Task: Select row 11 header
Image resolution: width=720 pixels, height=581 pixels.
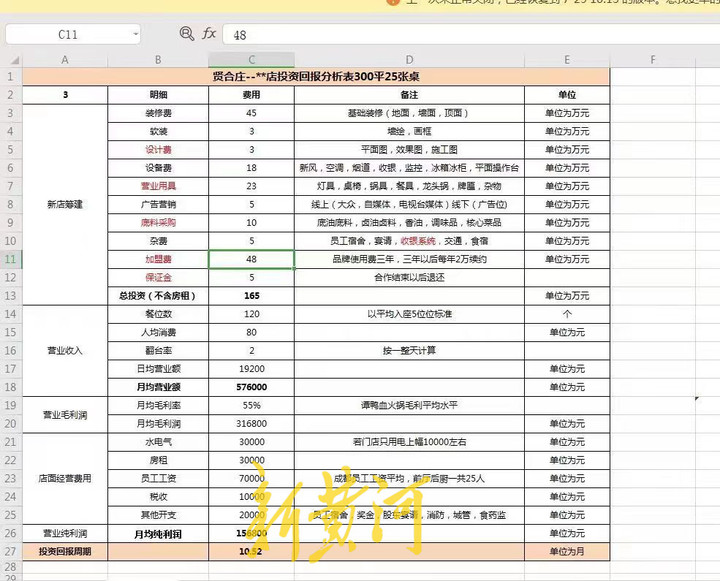Action: pos(11,259)
